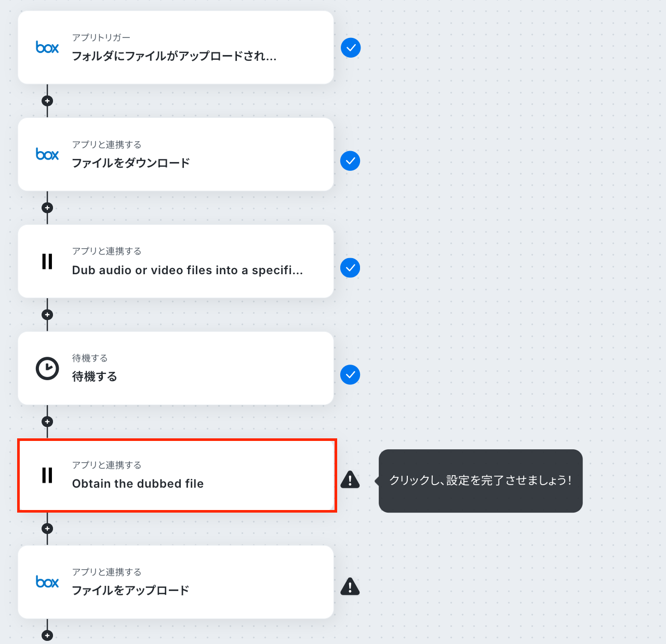Image resolution: width=666 pixels, height=644 pixels.
Task: Click the clock icon on 待機する step
Action: click(x=47, y=368)
